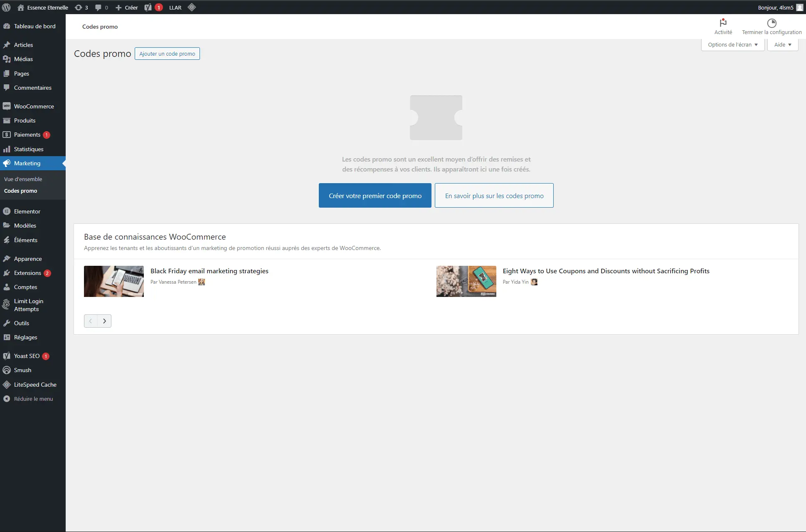Open the comments bubble in admin bar
Image resolution: width=806 pixels, height=532 pixels.
point(101,7)
